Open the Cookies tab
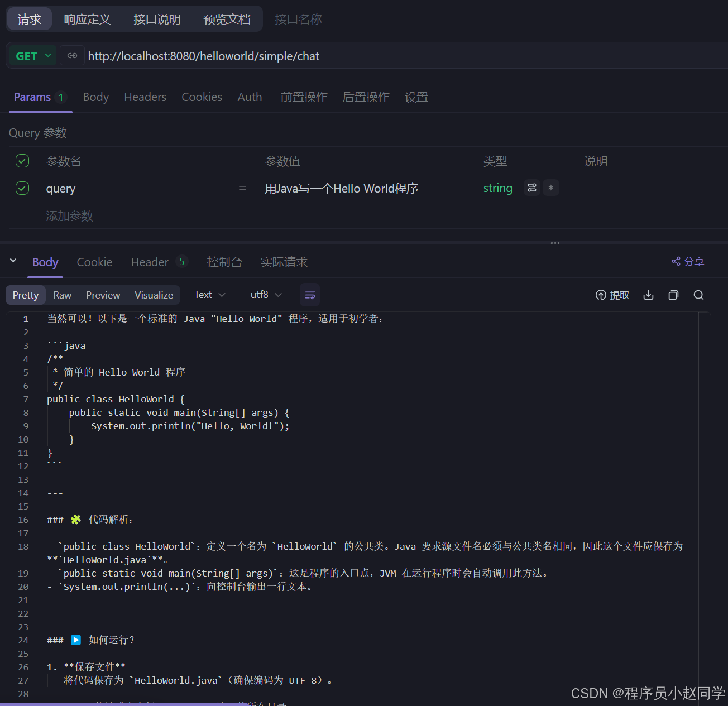The width and height of the screenshot is (728, 706). [x=202, y=97]
